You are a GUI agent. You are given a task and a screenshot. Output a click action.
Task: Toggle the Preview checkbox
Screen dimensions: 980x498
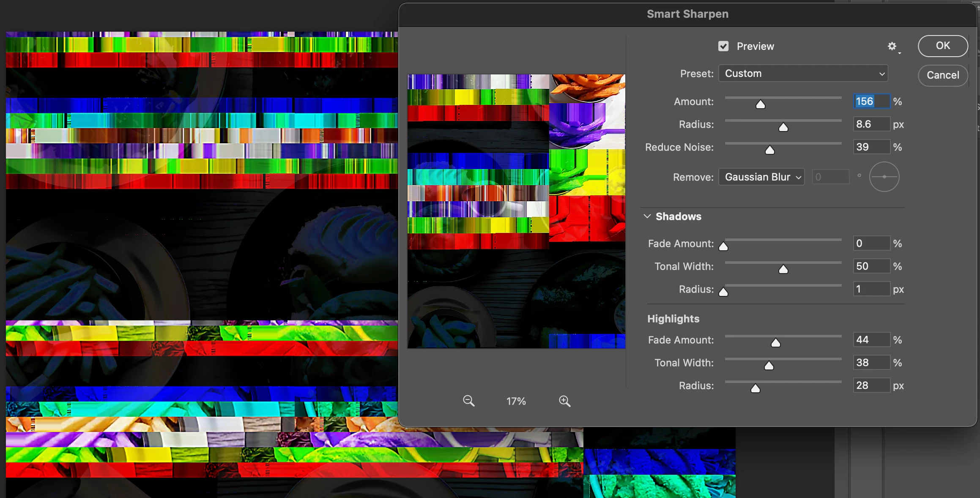[723, 47]
